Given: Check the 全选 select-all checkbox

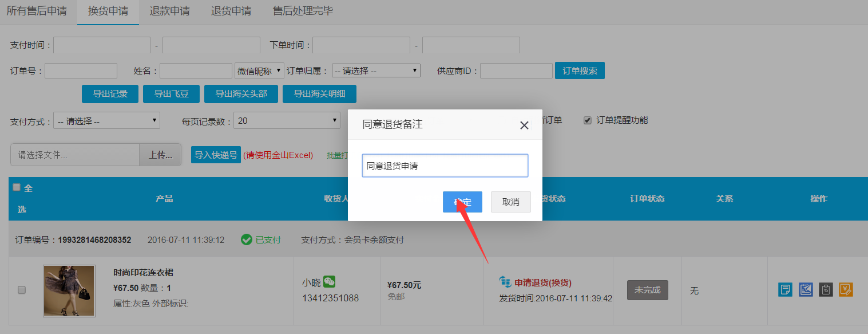Looking at the screenshot, I should [17, 187].
